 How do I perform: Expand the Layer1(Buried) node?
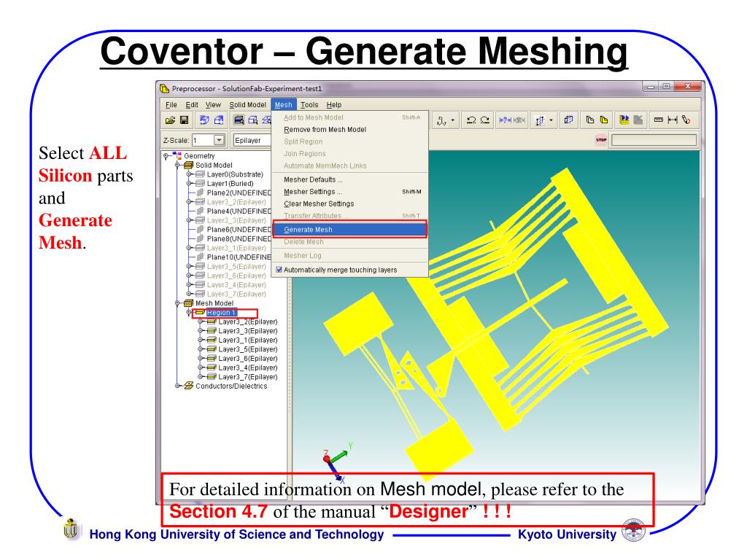(189, 183)
